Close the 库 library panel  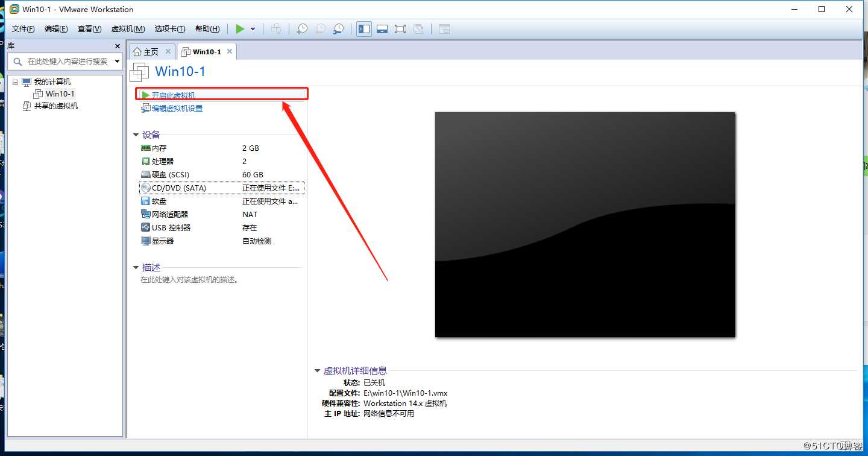click(118, 46)
